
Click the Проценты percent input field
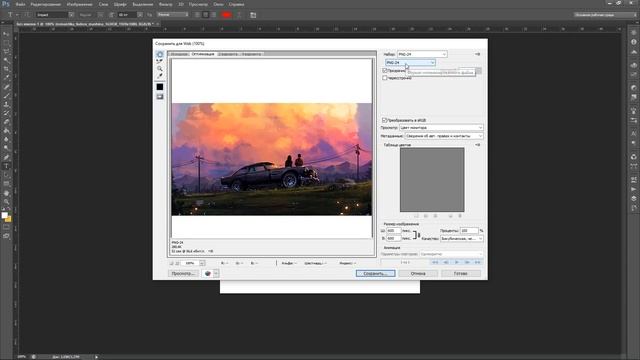point(469,231)
